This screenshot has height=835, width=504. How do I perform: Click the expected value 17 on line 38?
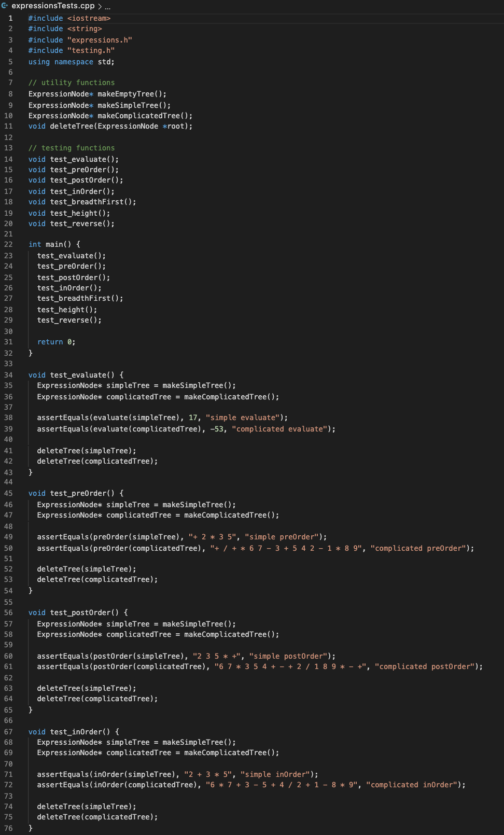point(193,417)
